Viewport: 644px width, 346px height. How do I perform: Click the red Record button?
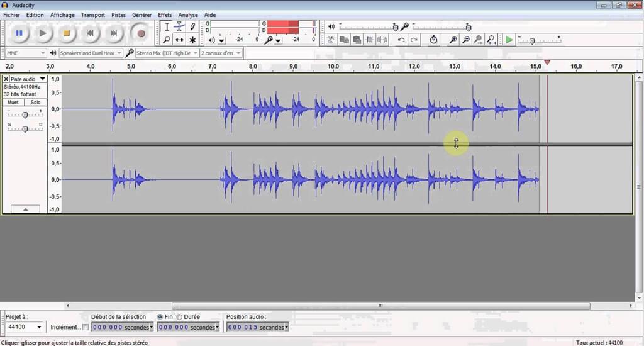click(141, 33)
